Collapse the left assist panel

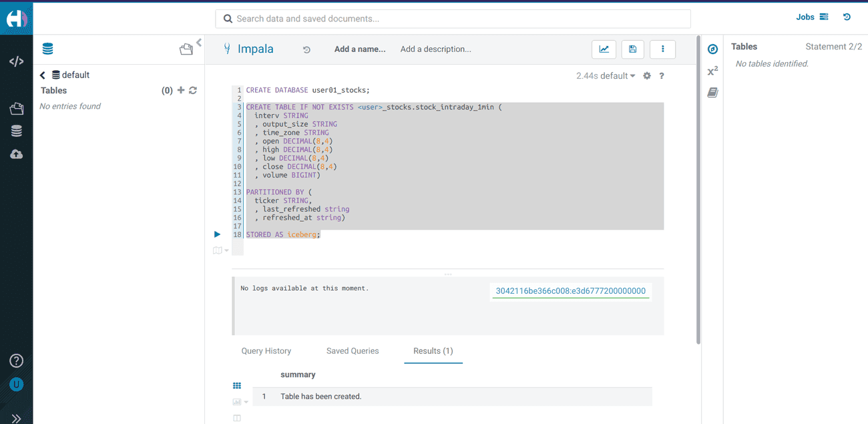point(199,43)
